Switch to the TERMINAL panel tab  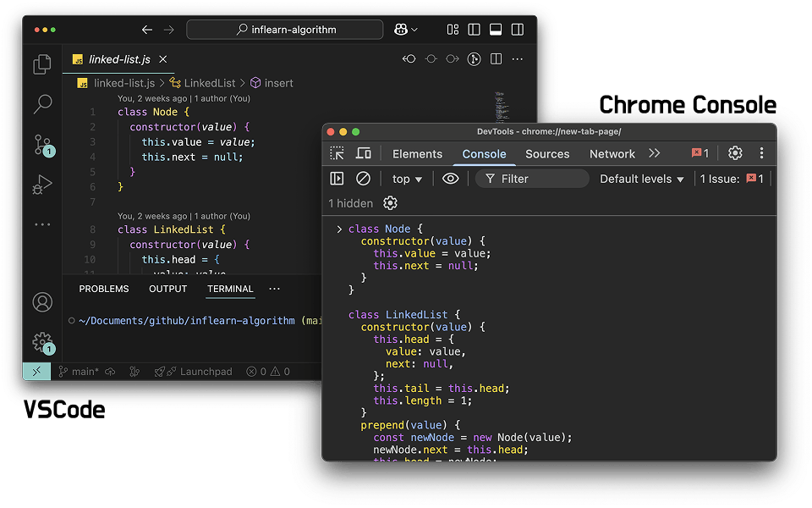230,289
